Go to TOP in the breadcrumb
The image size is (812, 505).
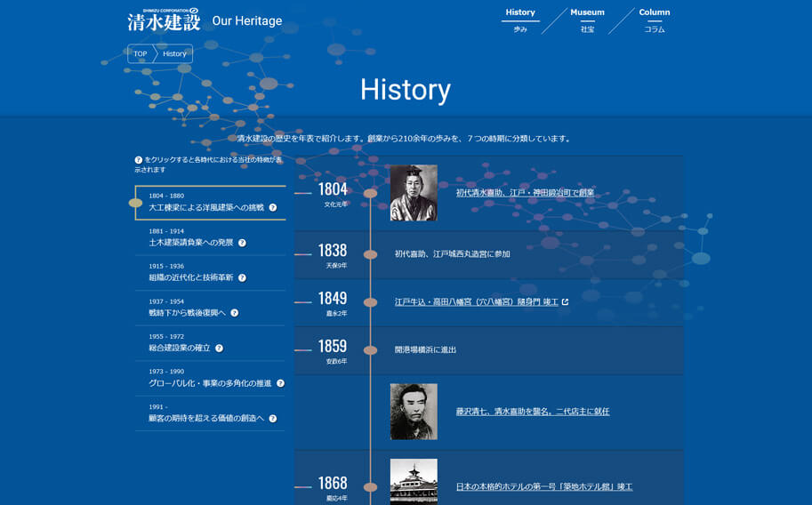(141, 54)
